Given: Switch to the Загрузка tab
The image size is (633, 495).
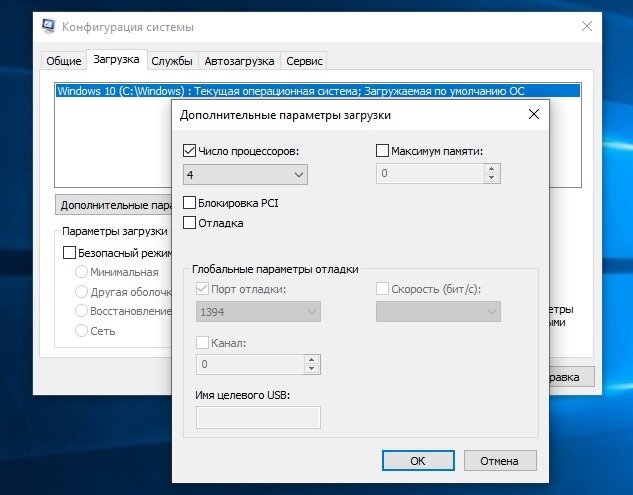Looking at the screenshot, I should 116,59.
